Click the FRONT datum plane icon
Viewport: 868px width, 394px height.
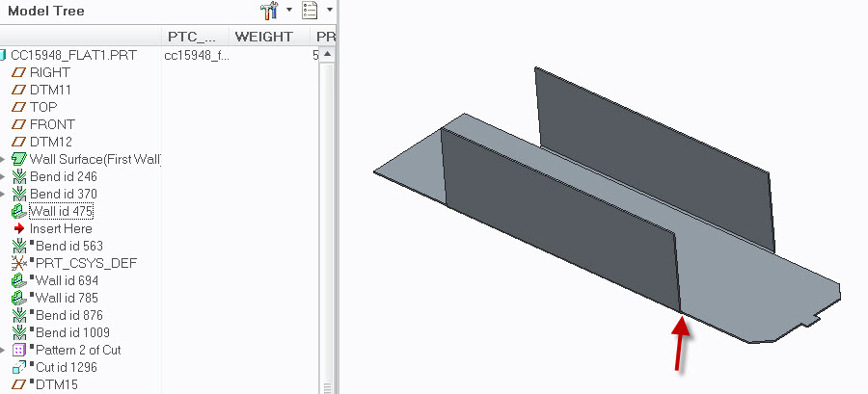(x=19, y=124)
